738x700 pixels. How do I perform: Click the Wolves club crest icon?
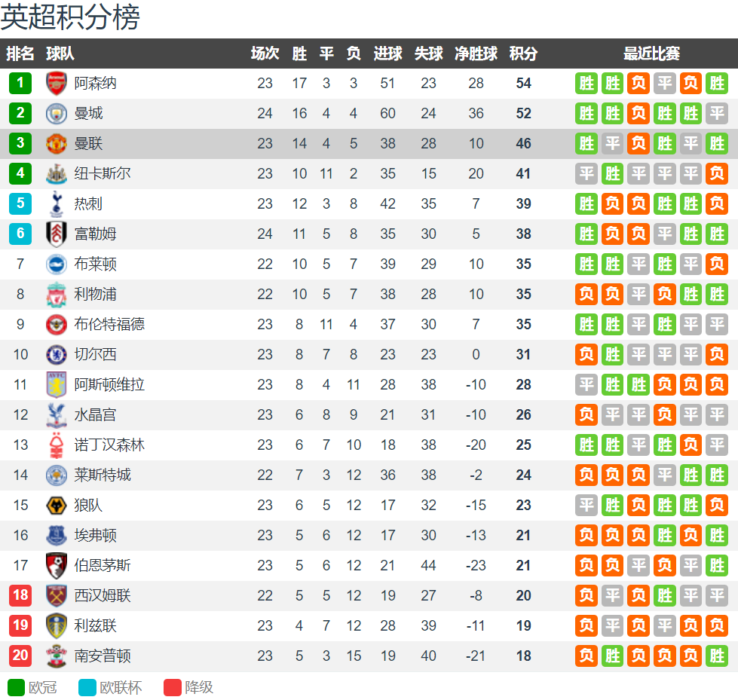(57, 506)
